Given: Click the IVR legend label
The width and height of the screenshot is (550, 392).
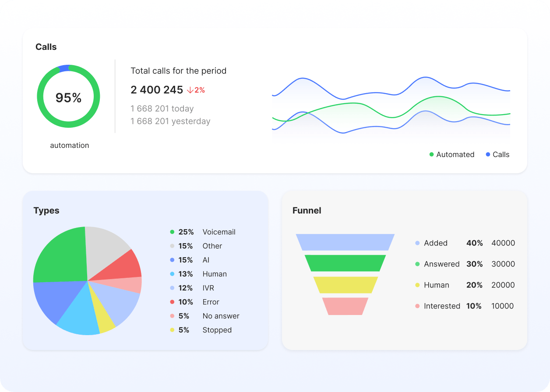Looking at the screenshot, I should tap(208, 288).
